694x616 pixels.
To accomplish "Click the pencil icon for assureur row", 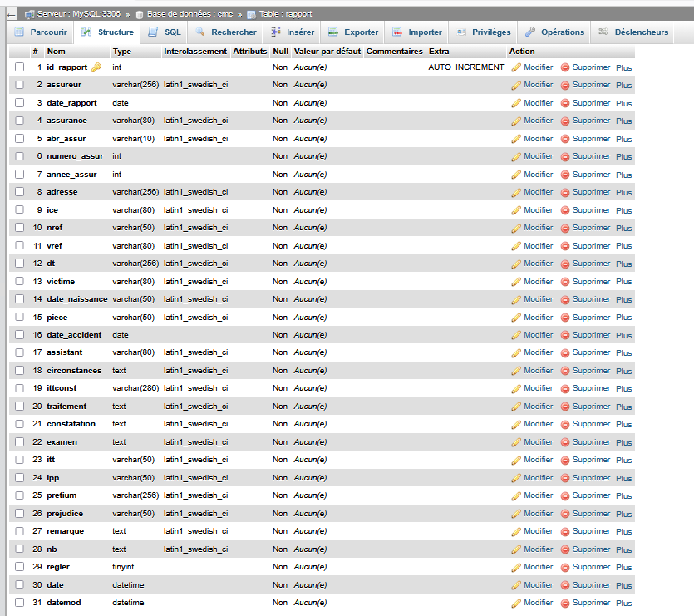I will coord(516,85).
